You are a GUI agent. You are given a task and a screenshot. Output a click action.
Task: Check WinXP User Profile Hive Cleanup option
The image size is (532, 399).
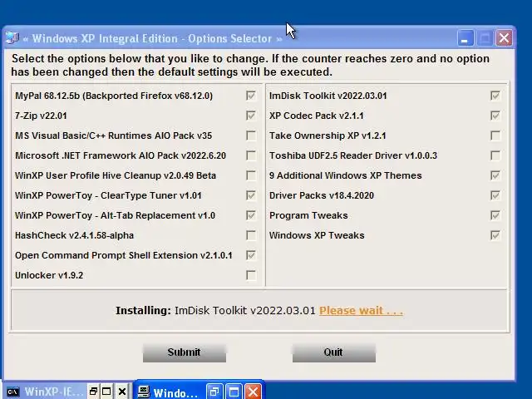(x=251, y=175)
